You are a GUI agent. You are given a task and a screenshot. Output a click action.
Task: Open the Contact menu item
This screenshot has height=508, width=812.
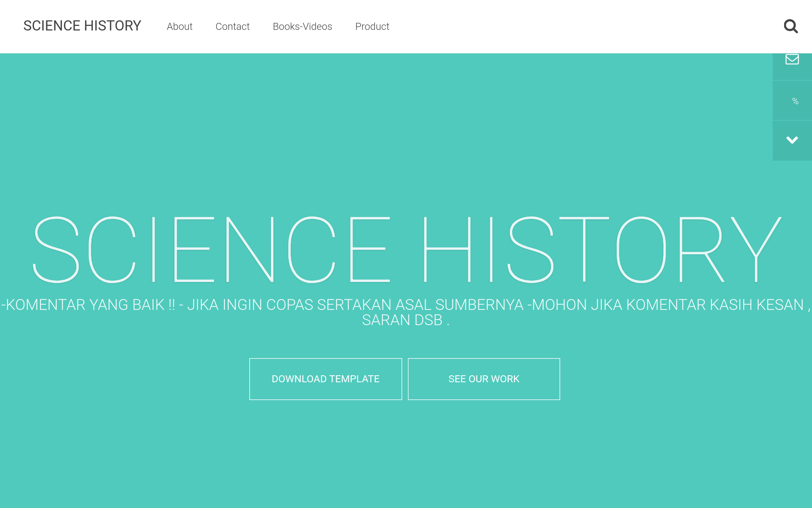(232, 26)
